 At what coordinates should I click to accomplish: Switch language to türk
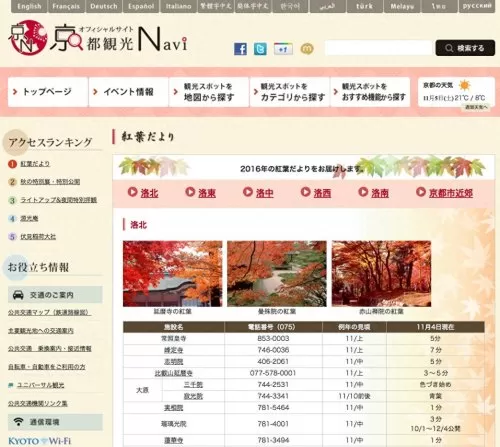click(364, 6)
